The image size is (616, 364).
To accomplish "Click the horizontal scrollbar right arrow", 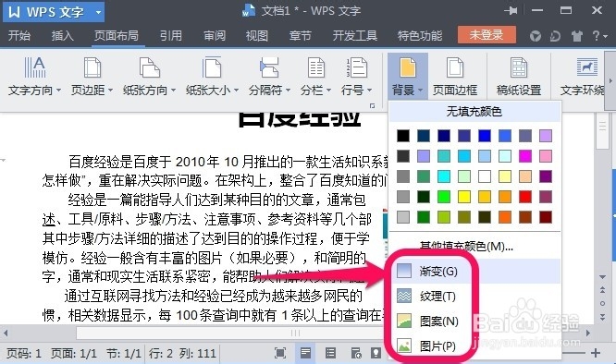I will click(588, 333).
